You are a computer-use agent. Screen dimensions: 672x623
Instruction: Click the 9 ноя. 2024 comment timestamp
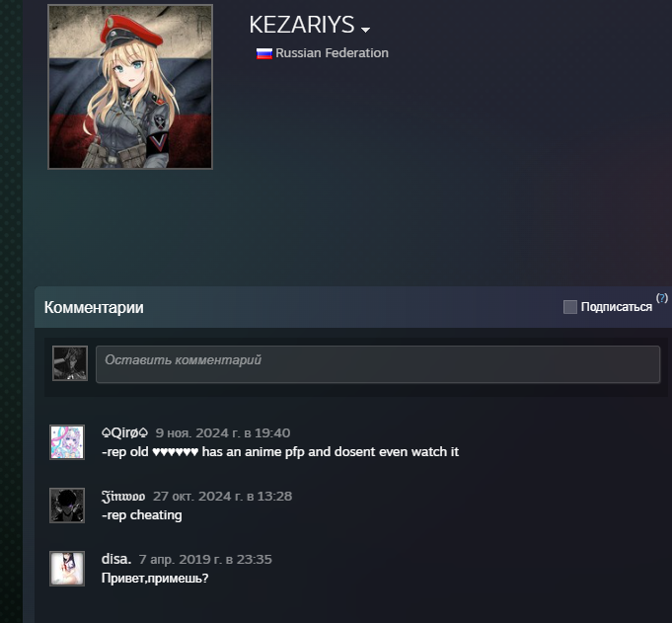[223, 433]
